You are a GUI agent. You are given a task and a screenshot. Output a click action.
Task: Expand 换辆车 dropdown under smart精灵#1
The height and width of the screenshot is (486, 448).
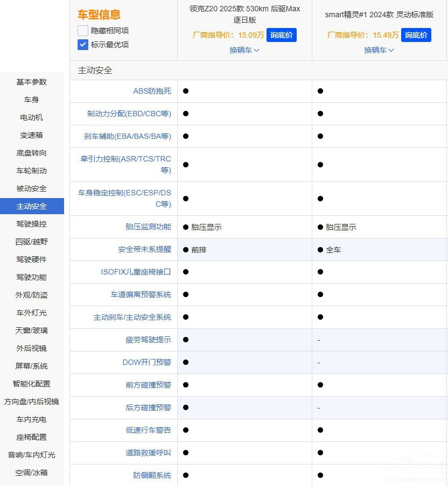click(x=379, y=50)
